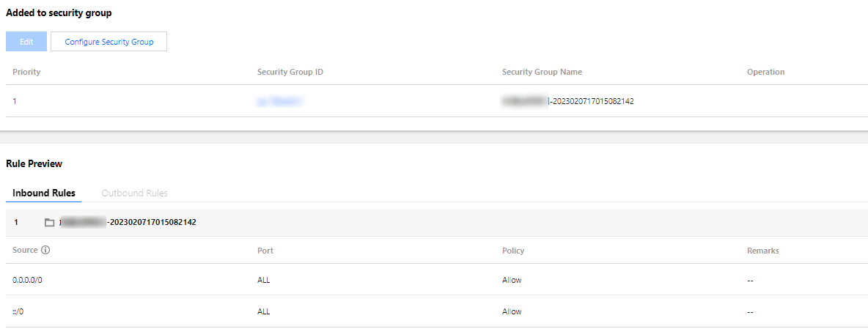Switch to the Outbound Rules tab
868x329 pixels.
click(134, 193)
